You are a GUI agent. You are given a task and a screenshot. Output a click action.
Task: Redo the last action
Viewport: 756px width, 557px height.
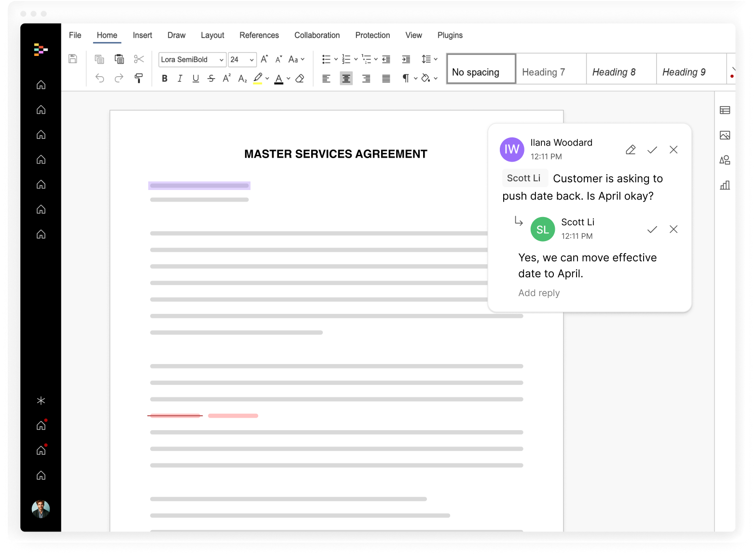119,78
